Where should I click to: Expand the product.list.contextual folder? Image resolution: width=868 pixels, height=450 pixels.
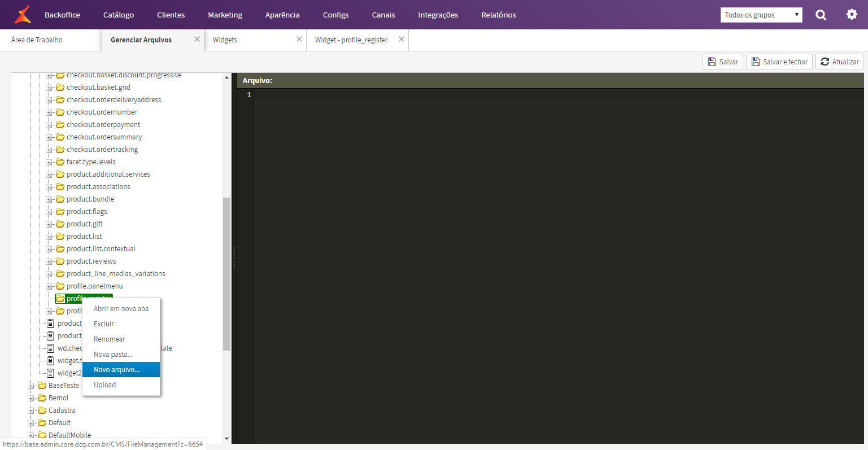coord(49,249)
